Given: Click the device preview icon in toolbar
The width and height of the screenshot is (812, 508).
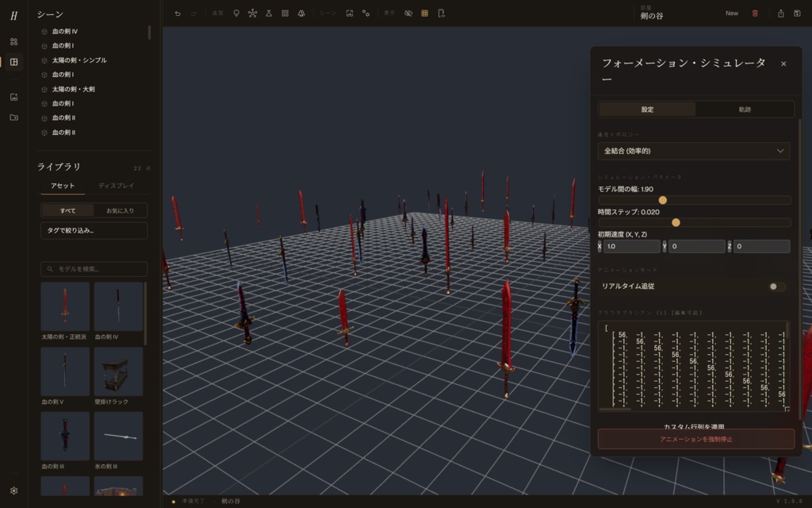Looking at the screenshot, I should 441,13.
